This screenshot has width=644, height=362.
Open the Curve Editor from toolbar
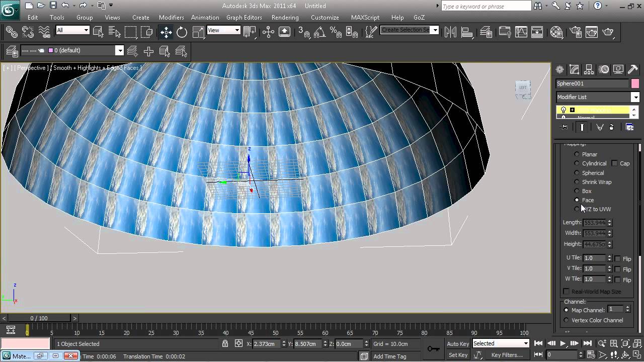(521, 32)
